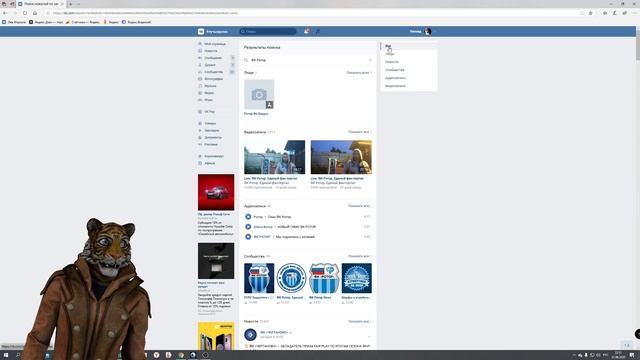Screen dimensions: 640x360
Task: Open the Bookmarks star icon in sidebar
Action: click(200, 130)
